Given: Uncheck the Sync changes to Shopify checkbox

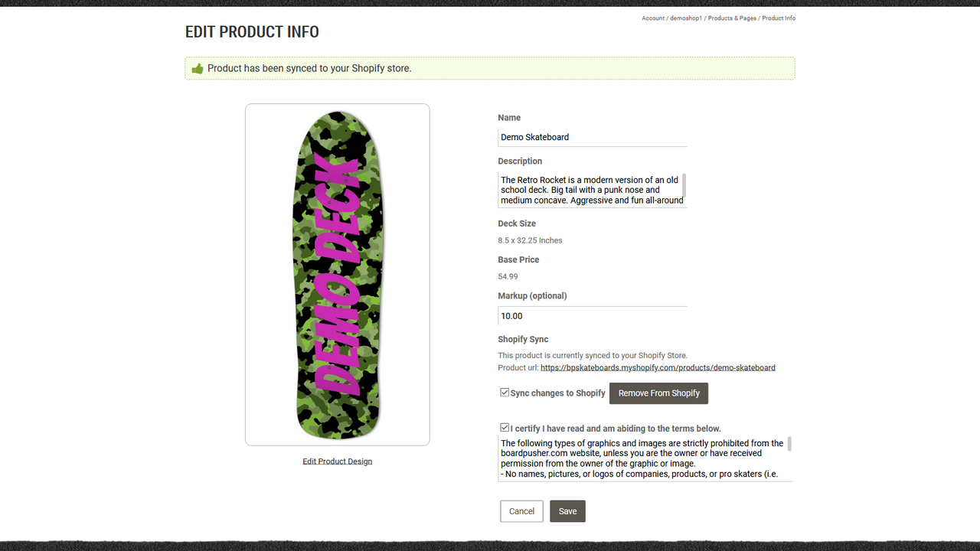Looking at the screenshot, I should coord(505,391).
